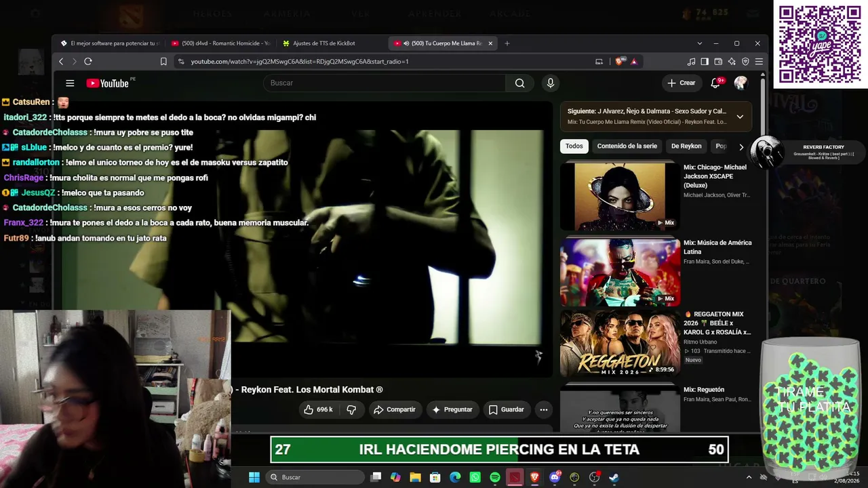Select the Contenido de la serie chip
Image resolution: width=868 pixels, height=488 pixels.
627,146
